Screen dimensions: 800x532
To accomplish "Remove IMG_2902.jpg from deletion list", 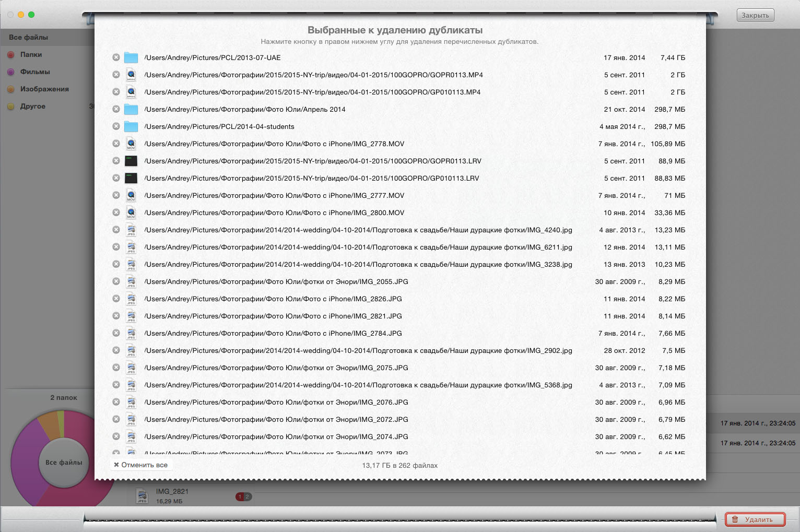I will click(116, 350).
